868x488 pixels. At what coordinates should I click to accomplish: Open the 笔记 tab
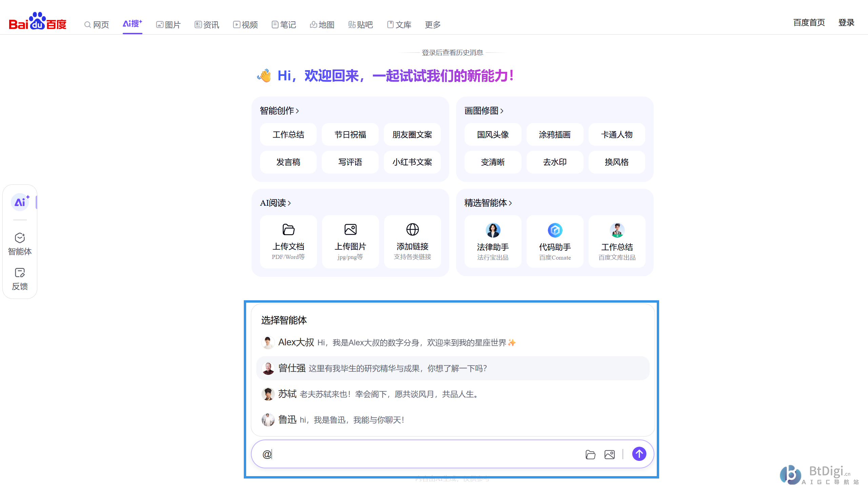pos(284,25)
